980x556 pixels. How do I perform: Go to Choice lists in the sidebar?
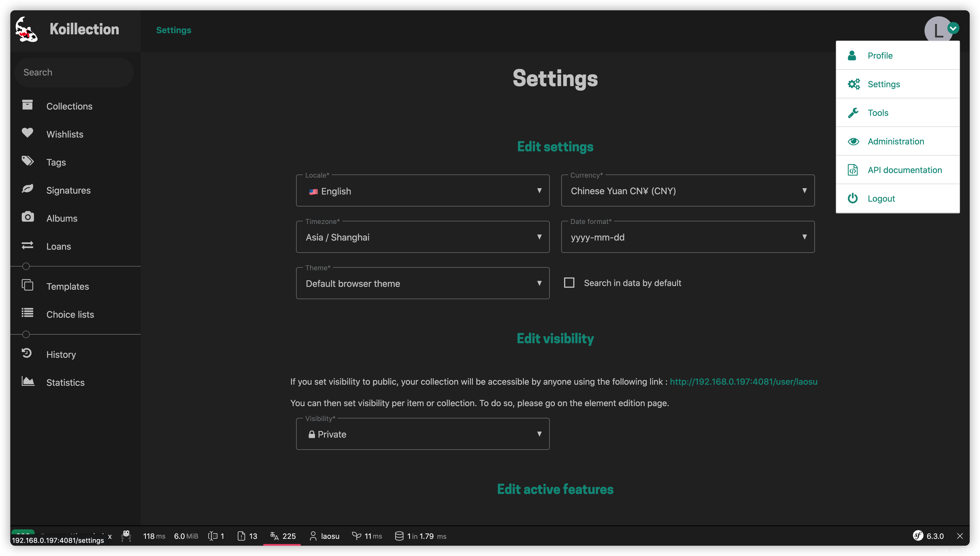pyautogui.click(x=70, y=314)
